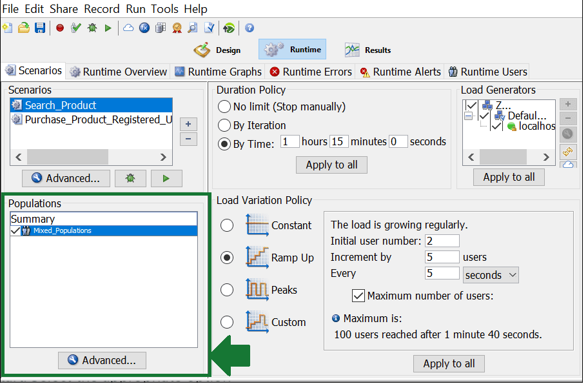
Task: Click the green Play scenario toolbar icon
Action: (108, 28)
